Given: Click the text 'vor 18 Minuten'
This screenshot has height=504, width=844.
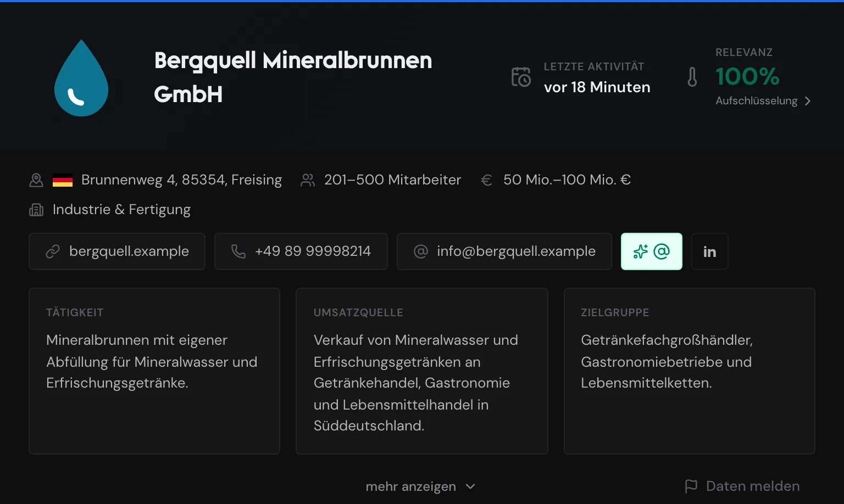Looking at the screenshot, I should pos(597,87).
